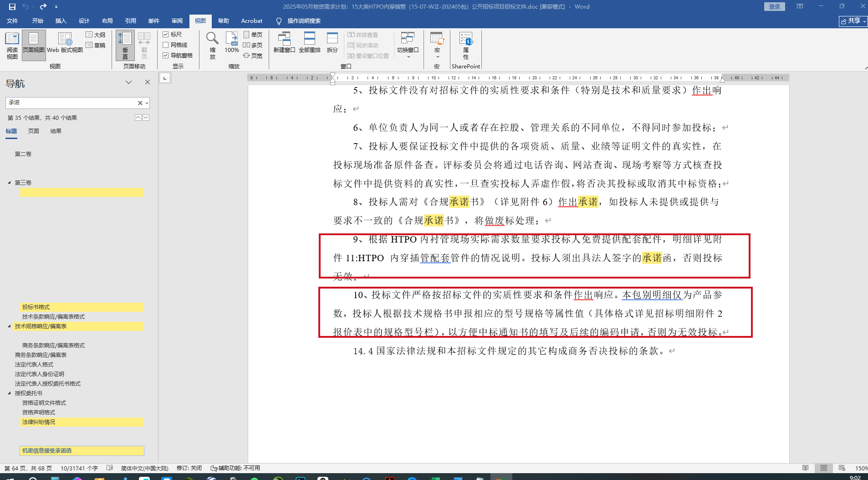
Task: Open the Acrobat tab
Action: pos(252,21)
